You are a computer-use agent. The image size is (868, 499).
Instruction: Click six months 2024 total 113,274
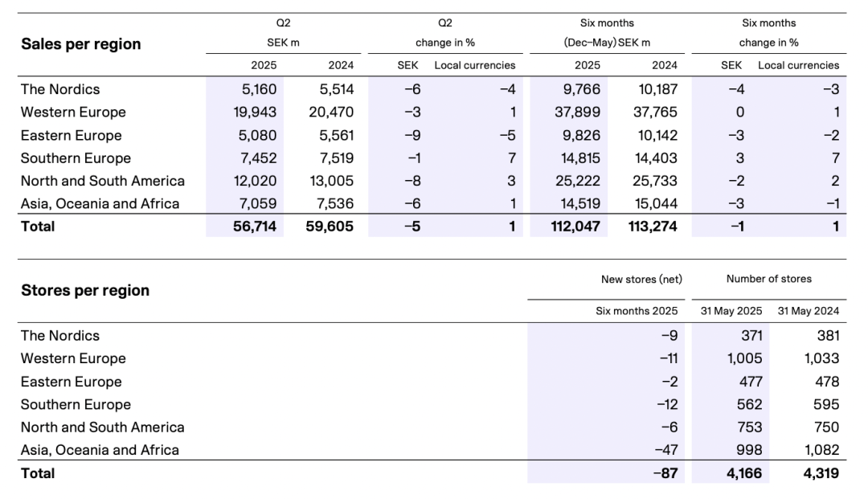pos(653,227)
